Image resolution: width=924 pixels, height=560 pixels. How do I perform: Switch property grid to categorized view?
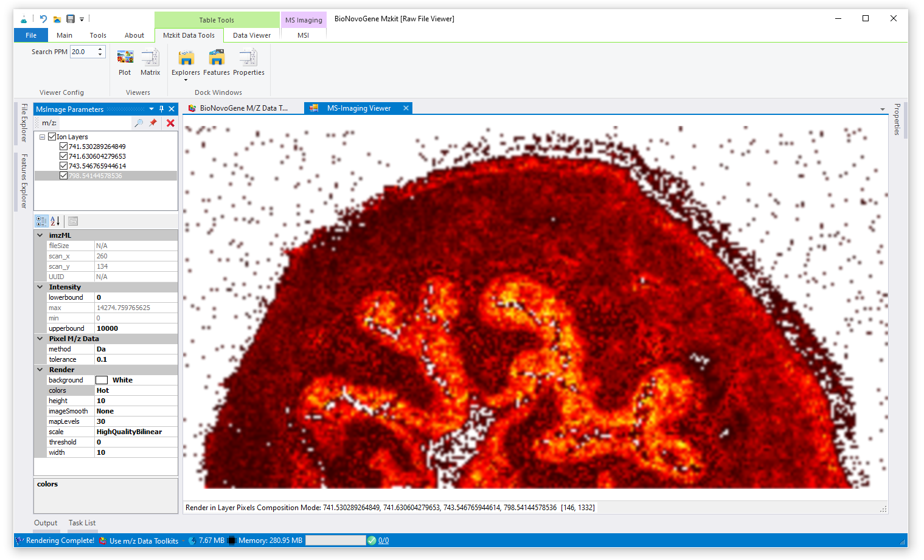(x=41, y=221)
